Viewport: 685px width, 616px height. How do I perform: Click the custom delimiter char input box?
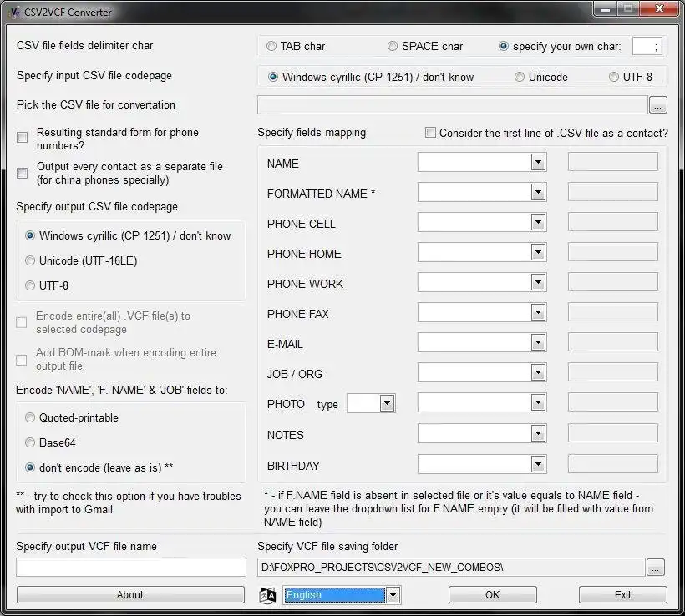(x=647, y=46)
